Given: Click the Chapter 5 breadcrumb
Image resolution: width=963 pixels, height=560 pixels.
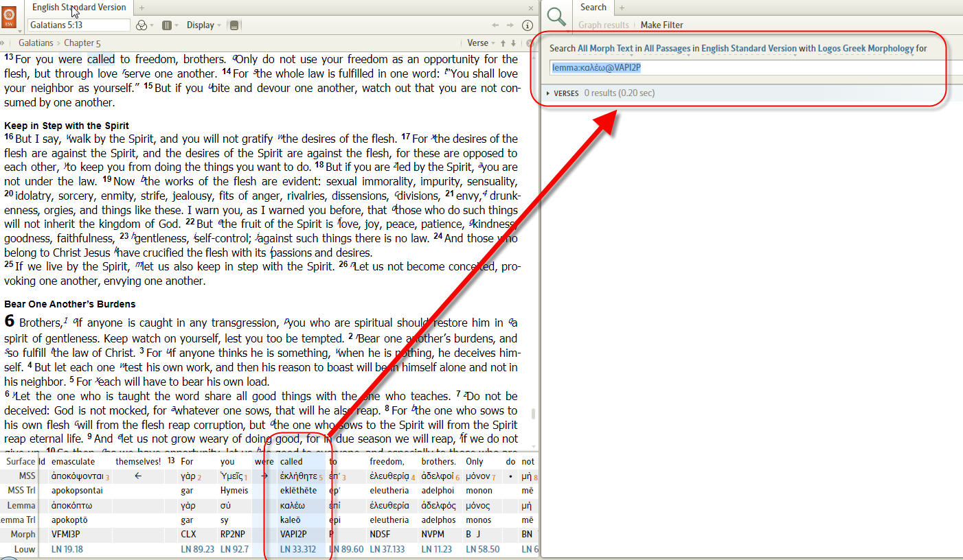Looking at the screenshot, I should pyautogui.click(x=82, y=43).
